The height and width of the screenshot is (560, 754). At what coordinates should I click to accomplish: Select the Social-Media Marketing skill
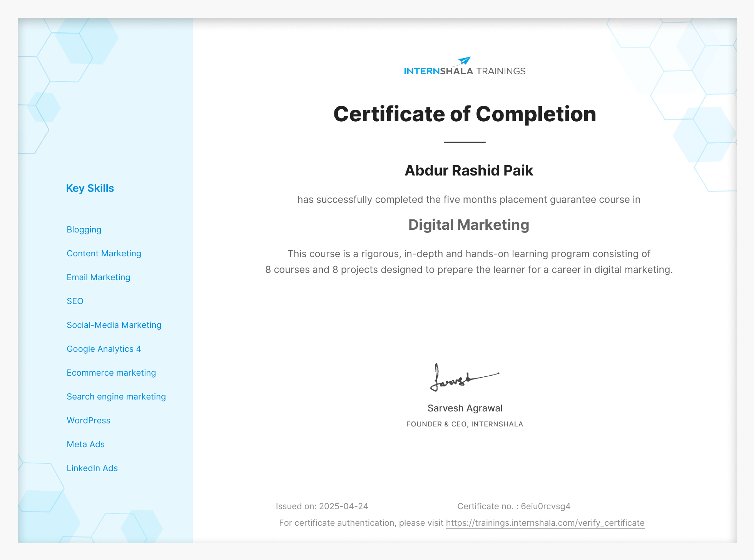114,325
